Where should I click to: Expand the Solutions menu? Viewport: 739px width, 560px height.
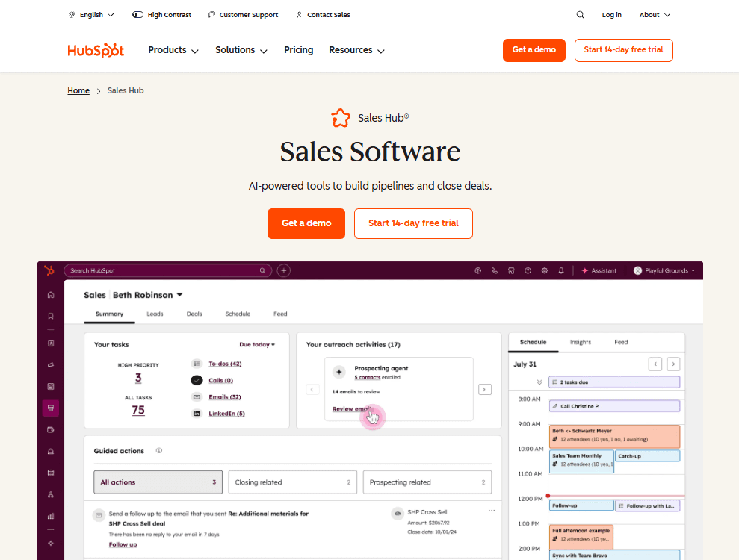[241, 50]
